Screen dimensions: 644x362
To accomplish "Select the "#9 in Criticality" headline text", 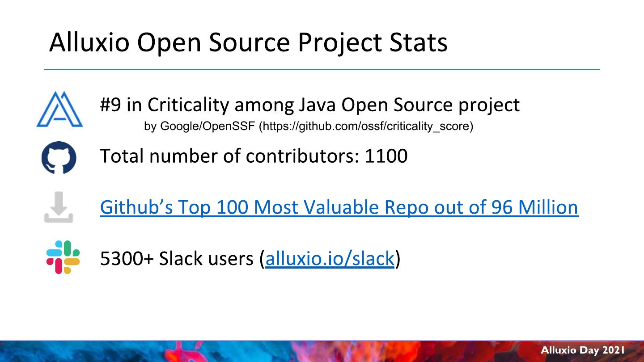I will (x=309, y=105).
